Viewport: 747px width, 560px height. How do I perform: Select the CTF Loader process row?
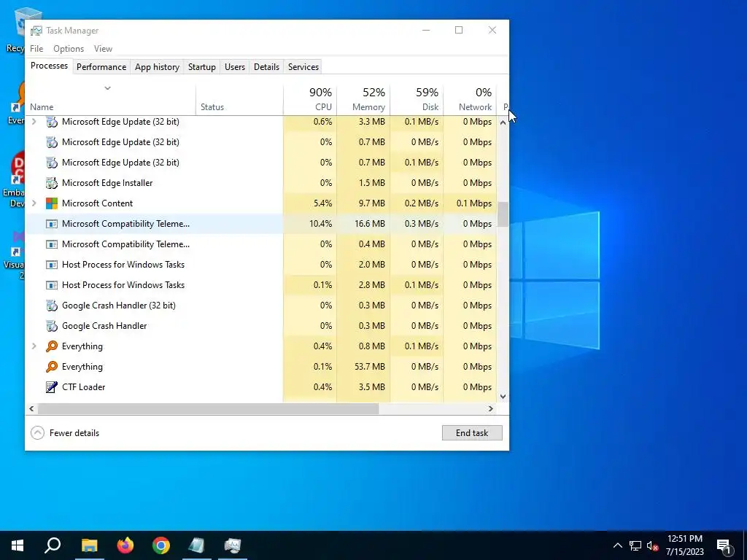(261, 387)
